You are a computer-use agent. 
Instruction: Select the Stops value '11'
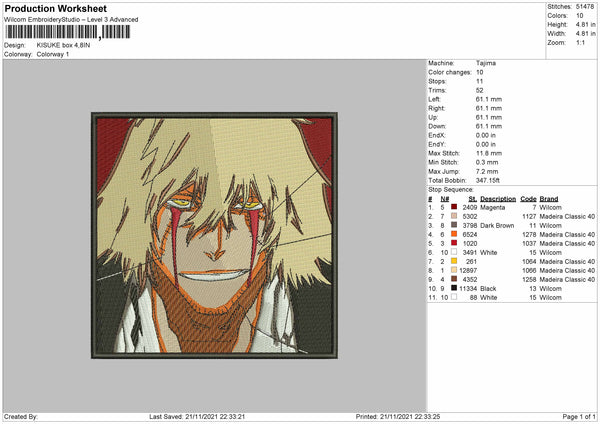[x=479, y=81]
